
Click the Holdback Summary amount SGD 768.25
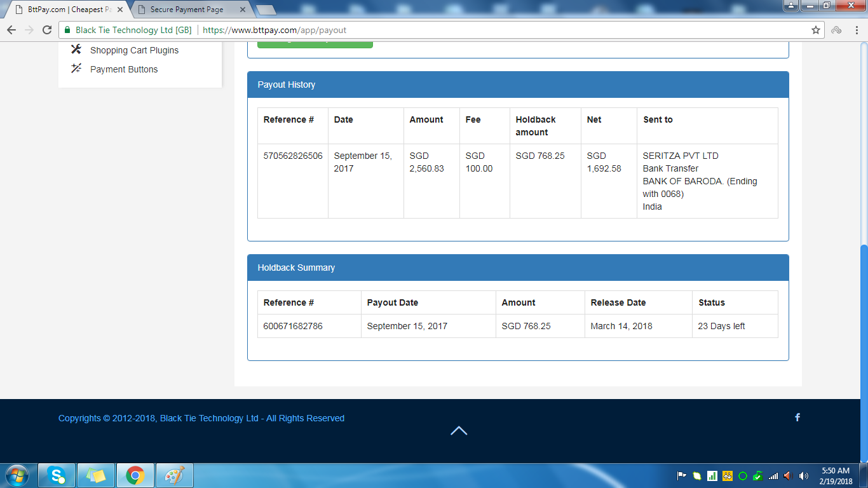pyautogui.click(x=526, y=326)
